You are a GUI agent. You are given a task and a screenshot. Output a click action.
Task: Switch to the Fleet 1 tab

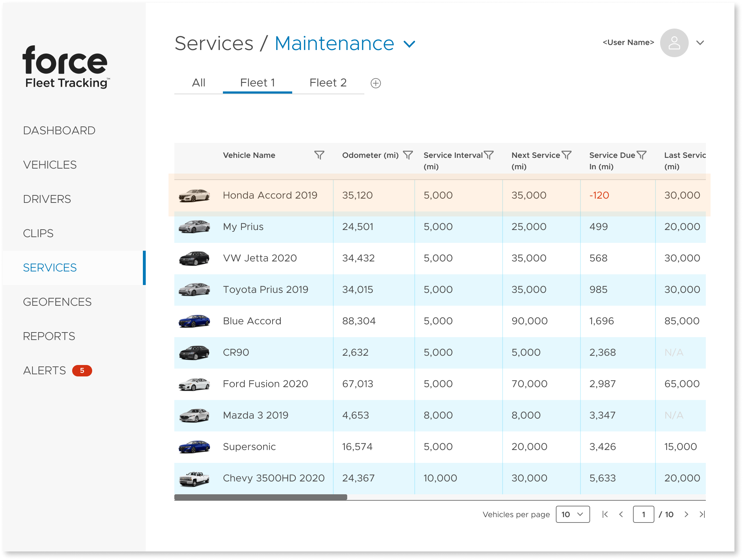point(258,83)
